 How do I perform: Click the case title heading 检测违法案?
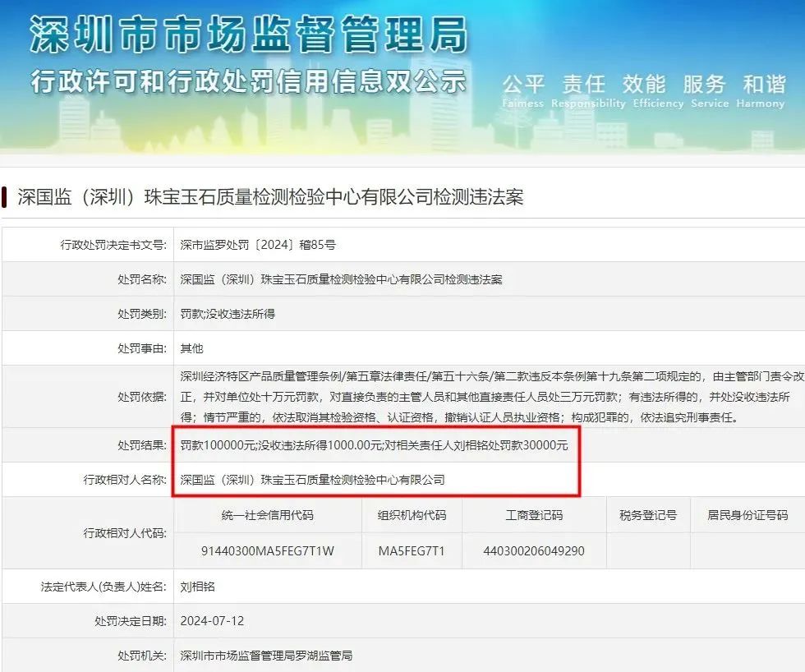coord(270,198)
